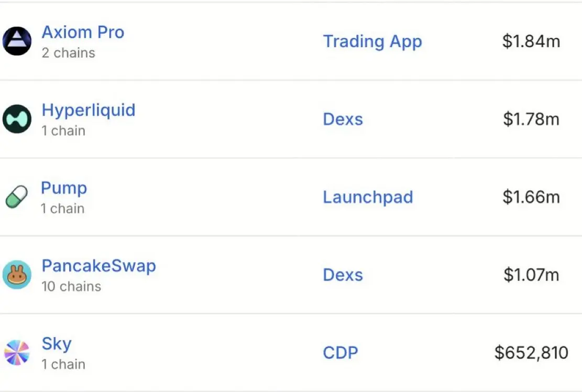
Task: Click the Pump green pill icon
Action: coord(17,197)
